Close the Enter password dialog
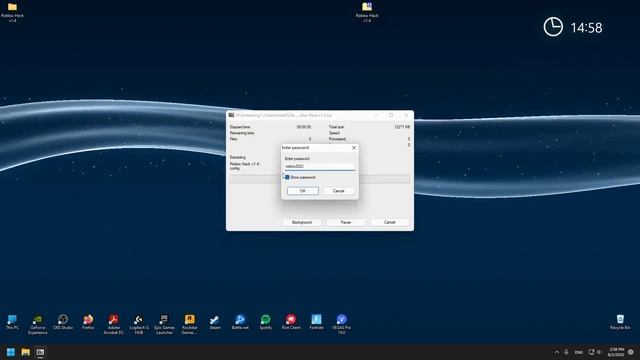640x360 pixels. point(354,148)
